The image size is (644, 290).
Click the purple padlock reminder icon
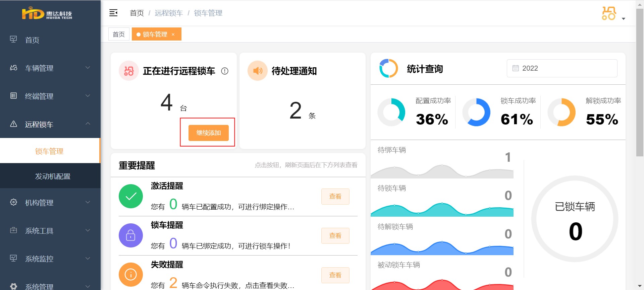pos(131,235)
